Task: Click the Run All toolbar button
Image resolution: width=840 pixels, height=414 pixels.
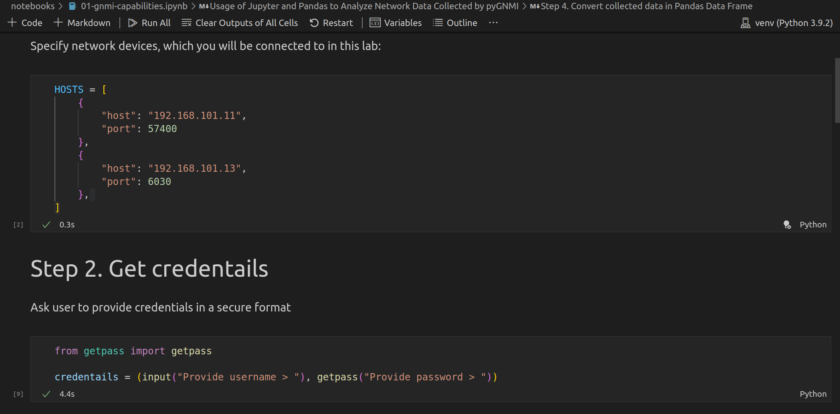Action: (148, 23)
